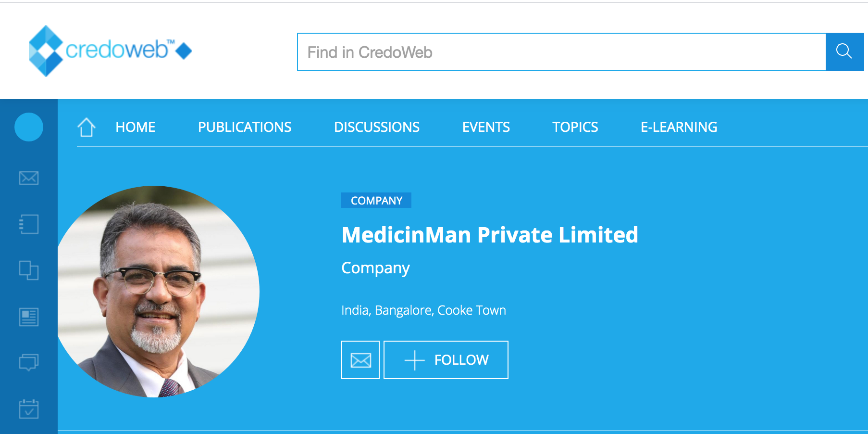
Task: Click the search magnifier button
Action: pyautogui.click(x=844, y=52)
